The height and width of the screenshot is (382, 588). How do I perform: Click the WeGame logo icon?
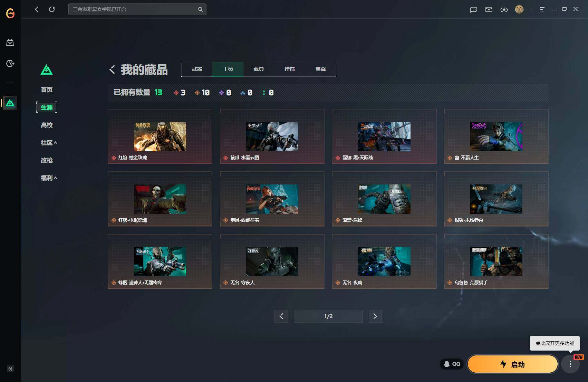10,13
